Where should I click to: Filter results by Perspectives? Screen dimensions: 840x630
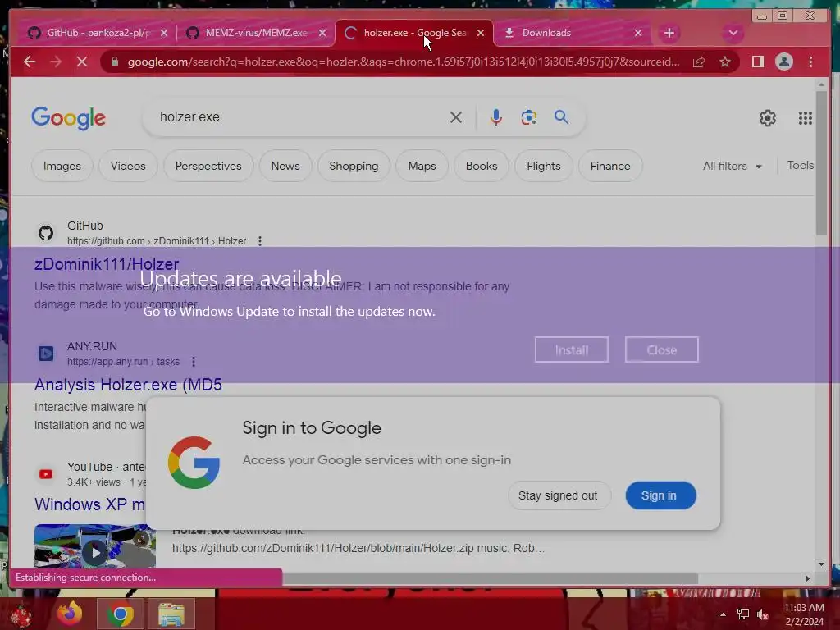(208, 166)
